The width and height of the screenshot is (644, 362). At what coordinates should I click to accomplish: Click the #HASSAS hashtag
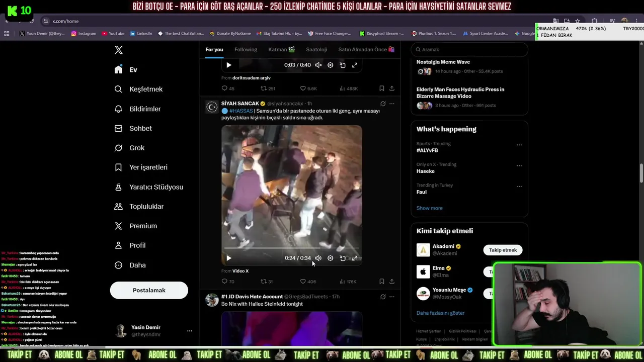(x=241, y=111)
